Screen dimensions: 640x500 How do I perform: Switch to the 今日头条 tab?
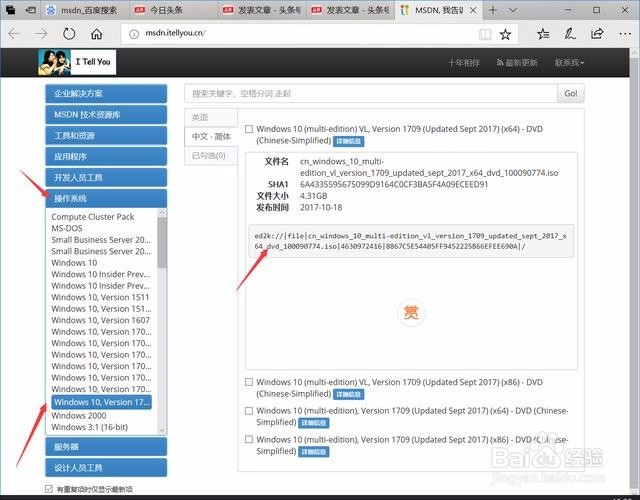(173, 10)
